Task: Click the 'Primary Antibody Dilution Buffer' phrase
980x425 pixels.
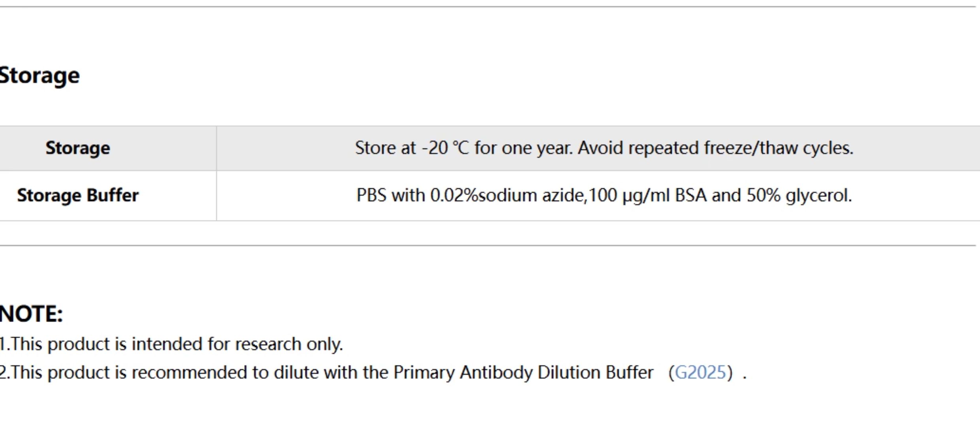Action: [523, 372]
